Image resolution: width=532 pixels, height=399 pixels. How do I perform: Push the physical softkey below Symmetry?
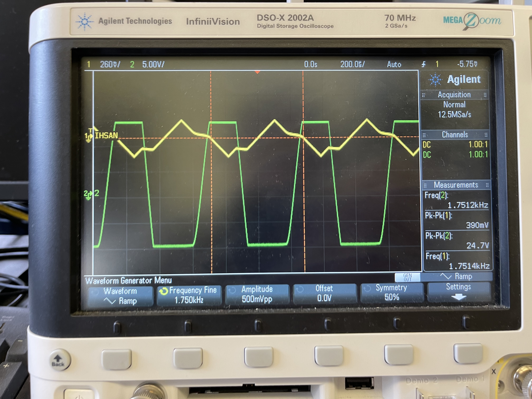click(x=398, y=355)
